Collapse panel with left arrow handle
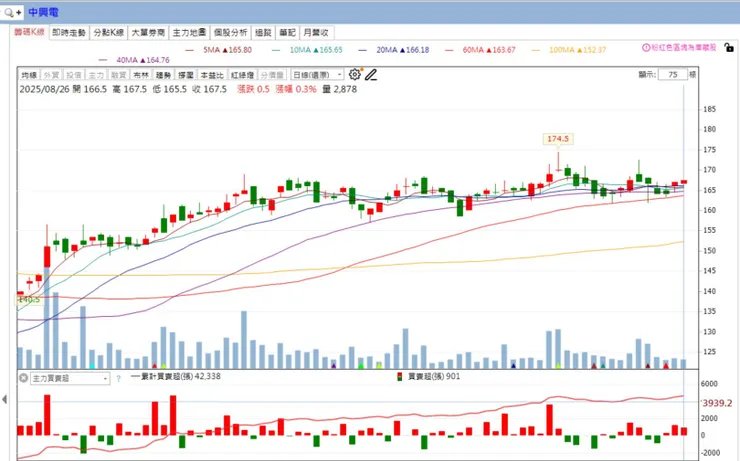 pyautogui.click(x=4, y=400)
